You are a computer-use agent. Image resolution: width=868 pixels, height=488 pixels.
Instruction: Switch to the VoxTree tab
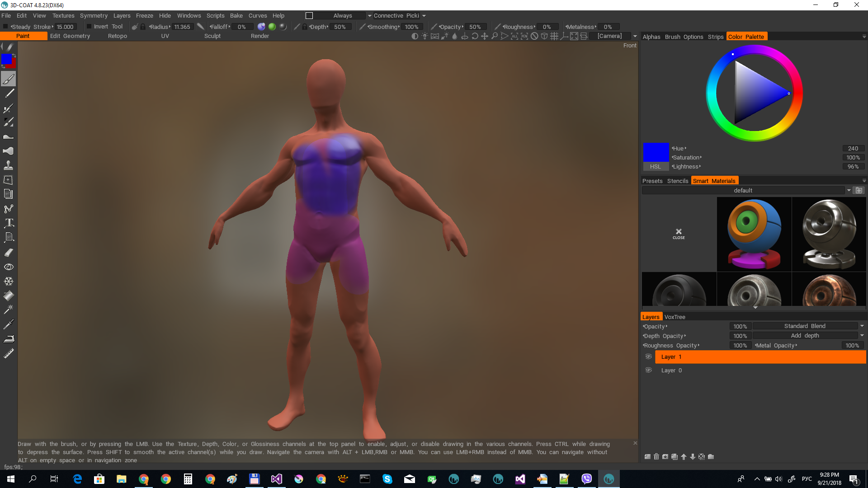click(675, 317)
